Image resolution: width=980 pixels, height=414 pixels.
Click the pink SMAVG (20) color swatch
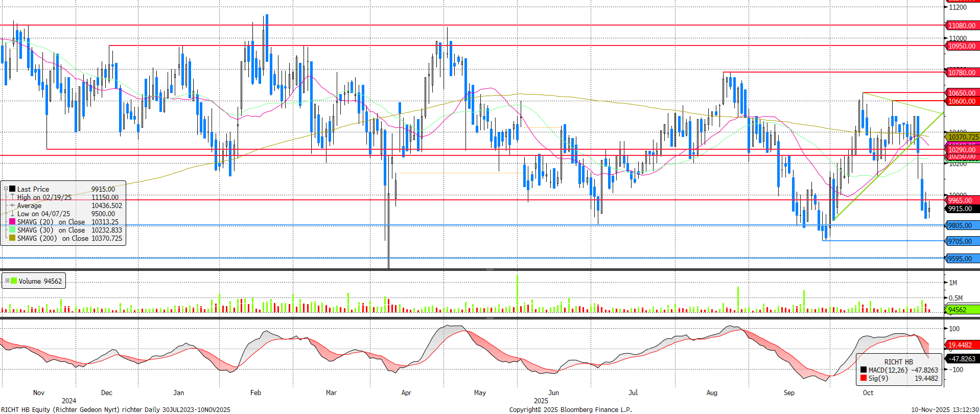coord(12,222)
